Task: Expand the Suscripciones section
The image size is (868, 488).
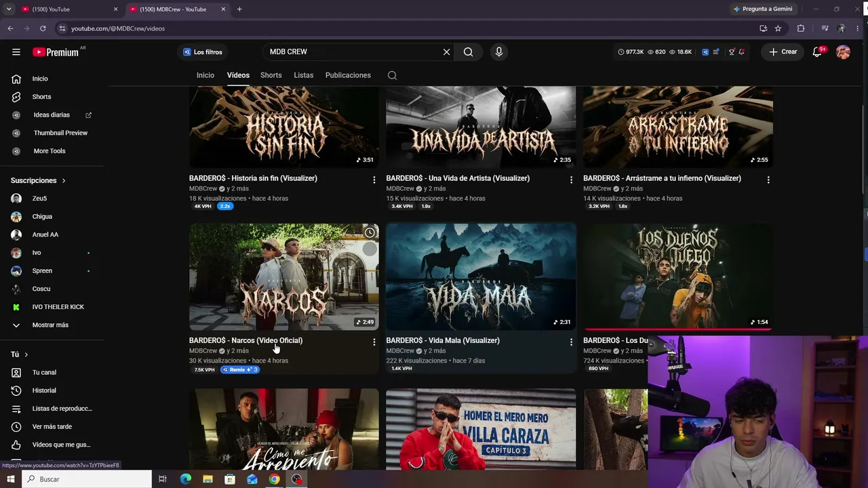Action: pyautogui.click(x=38, y=180)
